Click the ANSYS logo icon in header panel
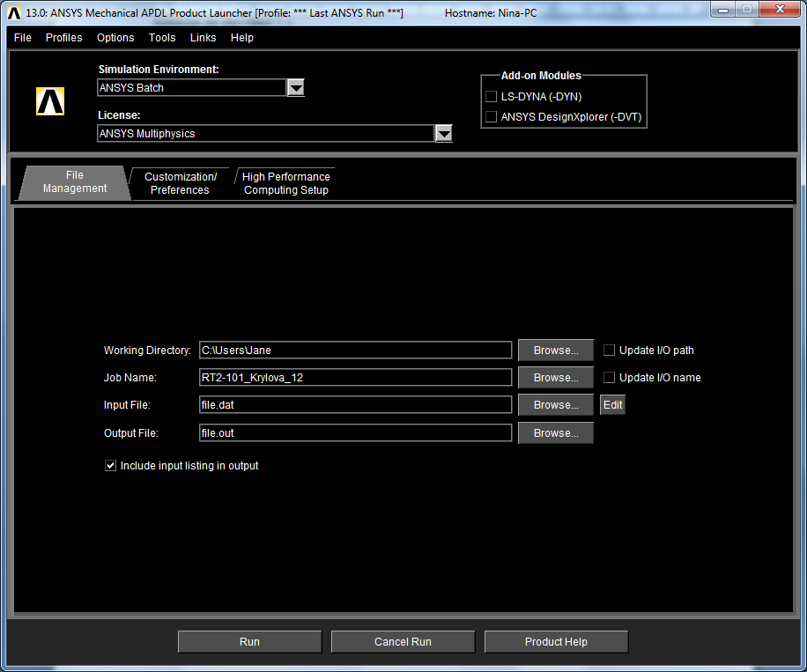This screenshot has height=672, width=807. pos(50,101)
